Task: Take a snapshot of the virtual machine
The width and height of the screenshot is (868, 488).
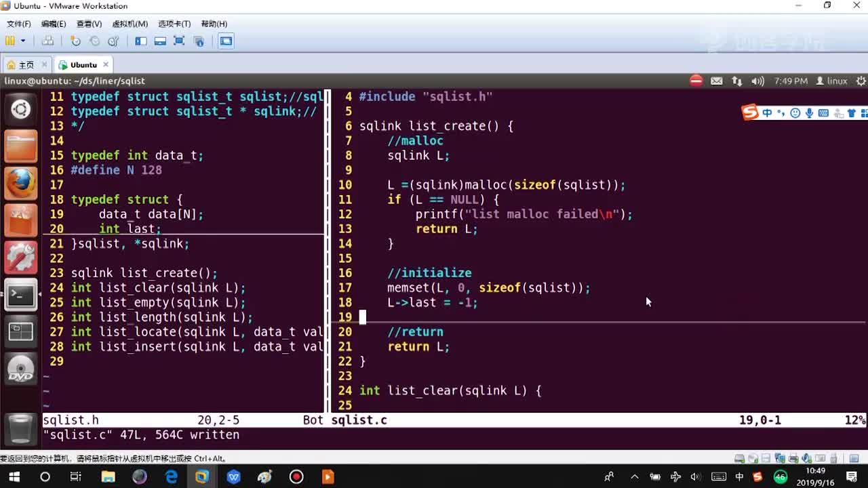Action: pyautogui.click(x=75, y=41)
